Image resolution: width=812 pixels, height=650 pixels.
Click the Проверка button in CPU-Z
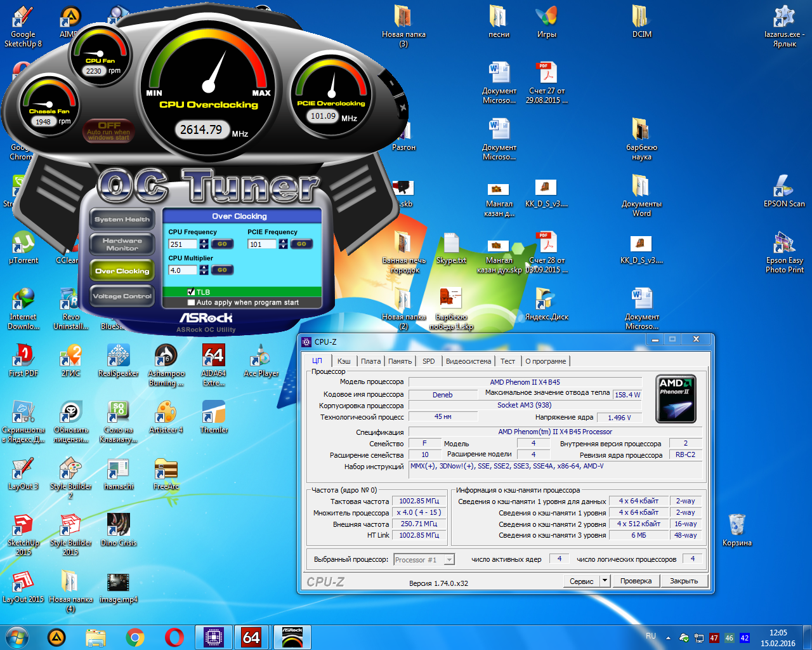[636, 581]
